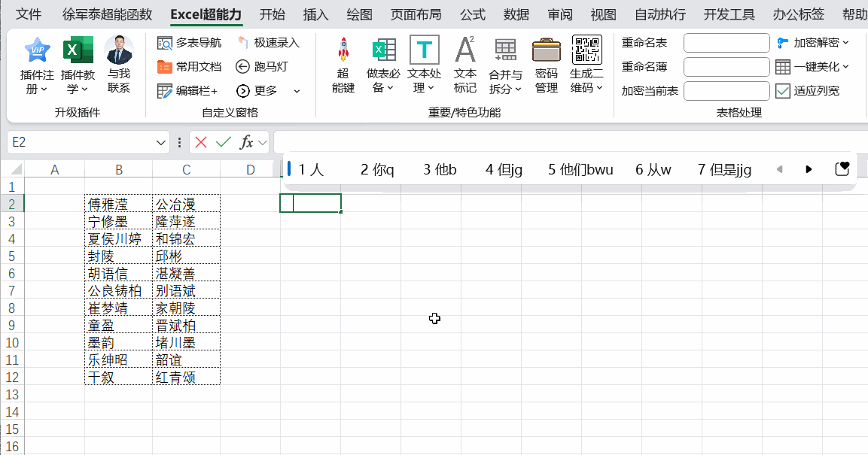Image resolution: width=868 pixels, height=455 pixels.
Task: Cancel formula entry with red X
Action: pos(201,143)
